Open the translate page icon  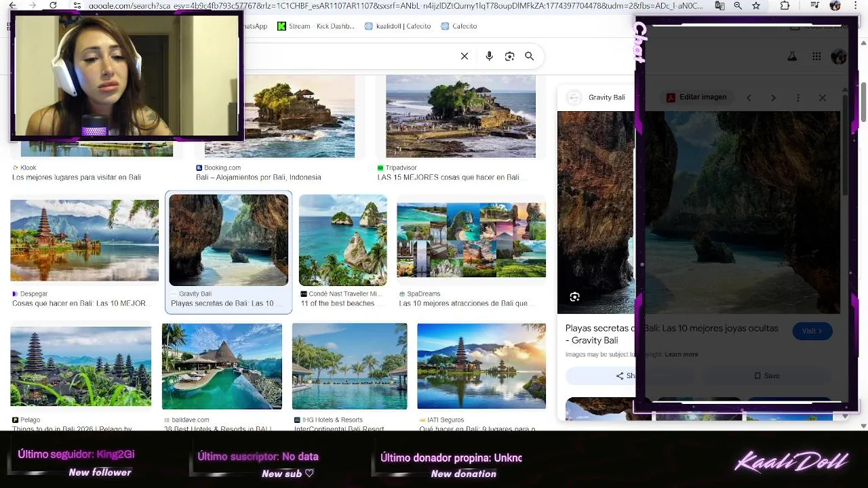pyautogui.click(x=719, y=5)
